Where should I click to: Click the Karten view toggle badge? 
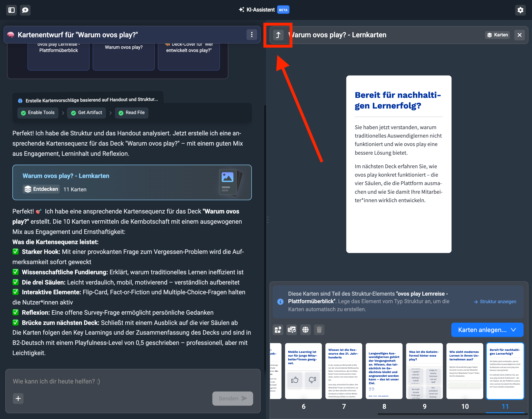[497, 35]
